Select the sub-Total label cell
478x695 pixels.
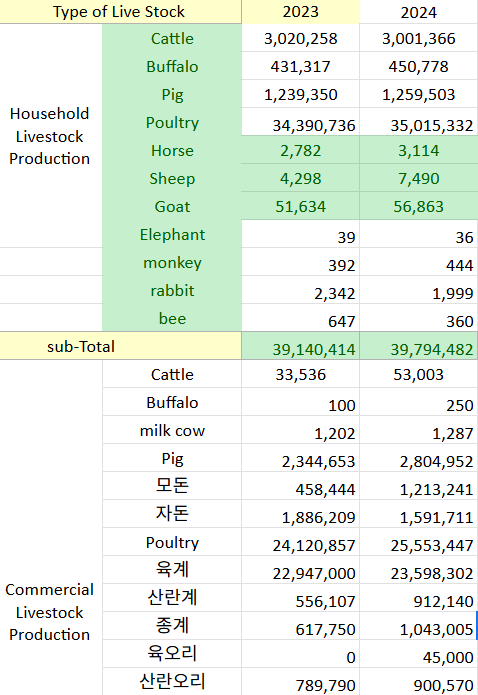121,346
